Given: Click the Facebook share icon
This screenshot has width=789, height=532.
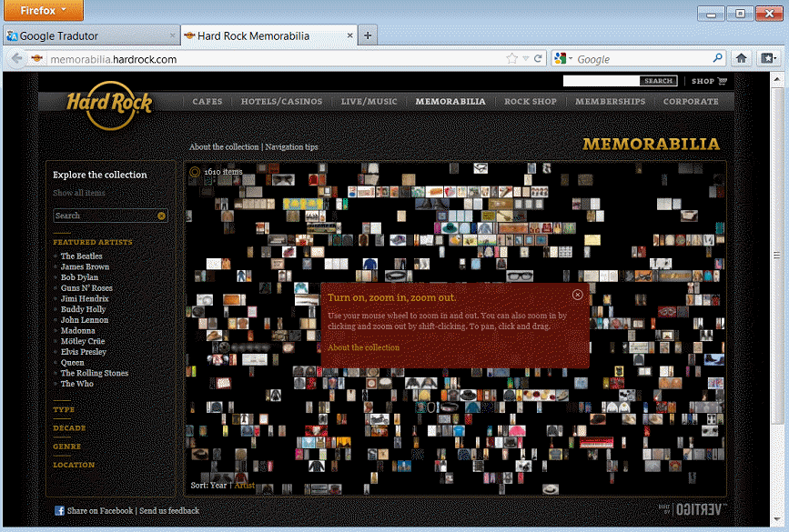Looking at the screenshot, I should coord(59,511).
